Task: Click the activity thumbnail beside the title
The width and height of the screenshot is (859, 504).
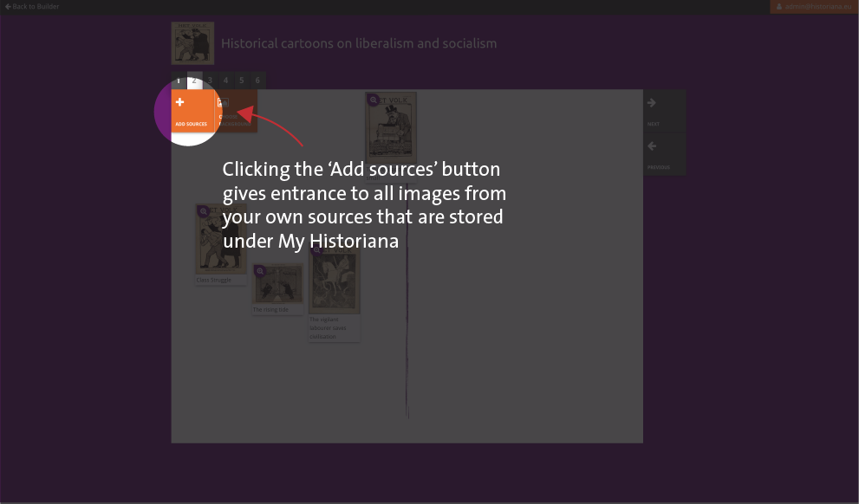Action: 192,43
